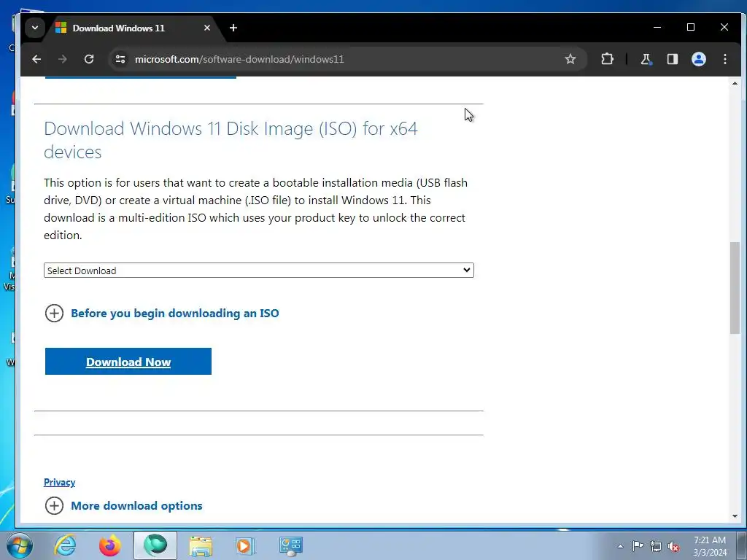747x560 pixels.
Task: Click the scrollbar up arrow
Action: click(735, 83)
